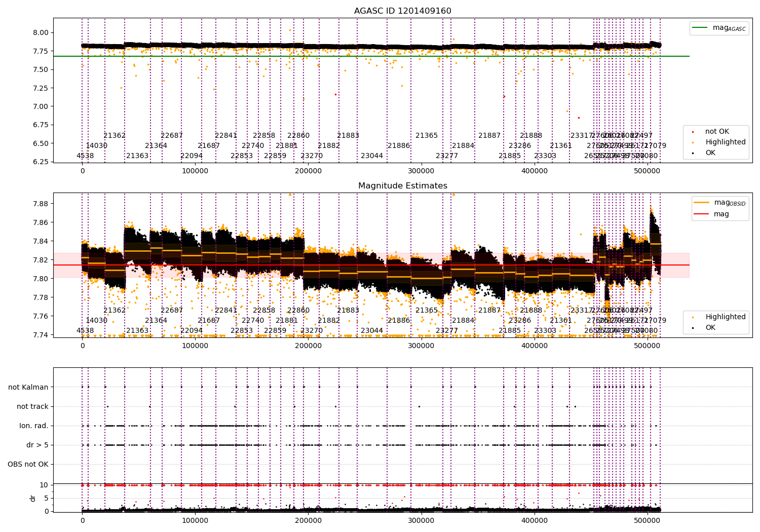760x532 pixels.
Task: Click obsid label 23044 in top plot
Action: point(372,156)
